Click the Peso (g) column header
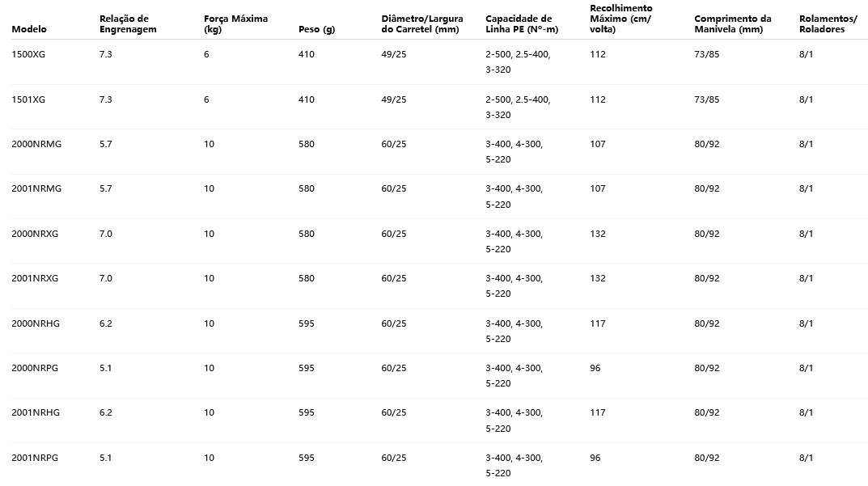Image resolution: width=868 pixels, height=486 pixels. [x=316, y=29]
